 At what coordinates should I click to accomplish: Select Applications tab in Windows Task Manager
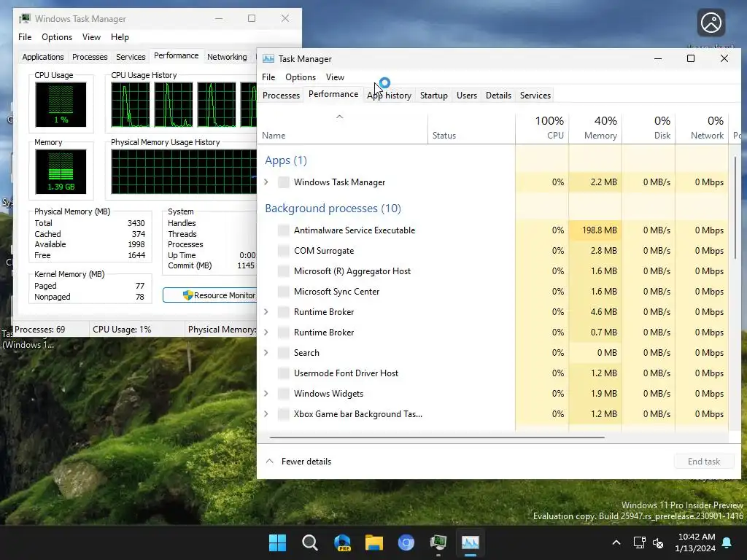coord(43,57)
